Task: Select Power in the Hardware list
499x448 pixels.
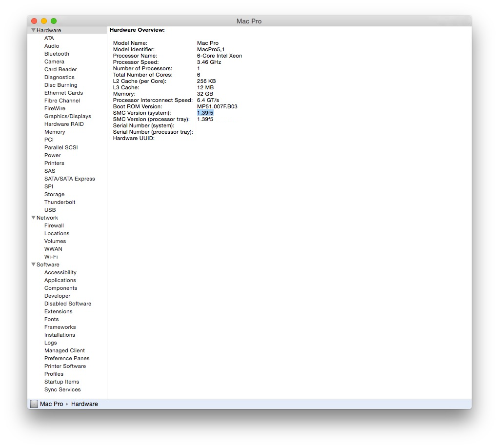Action: (53, 155)
